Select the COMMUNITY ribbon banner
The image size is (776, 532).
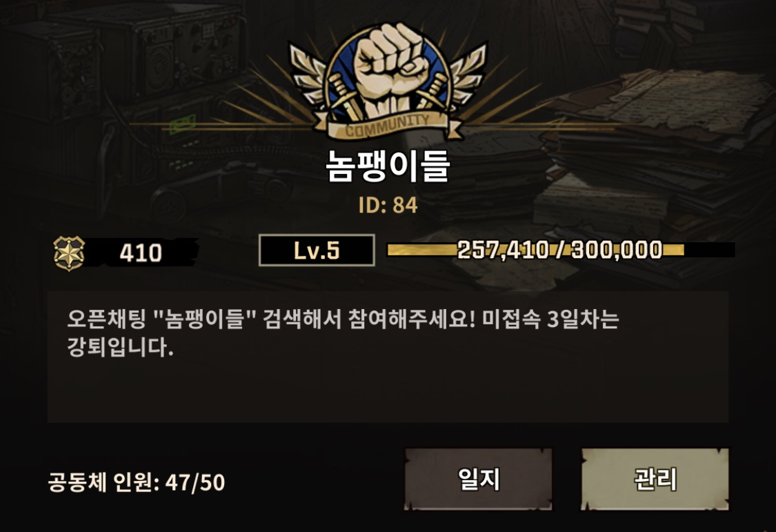pos(388,126)
